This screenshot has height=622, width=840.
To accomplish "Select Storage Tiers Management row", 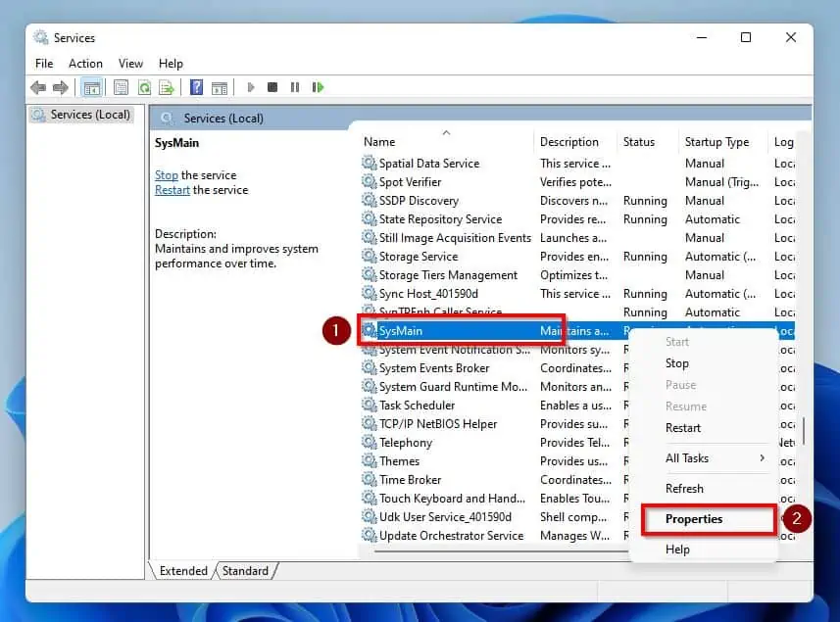I will [x=577, y=274].
